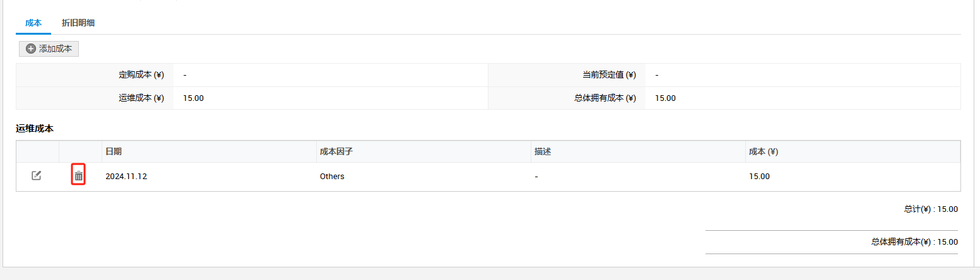The height and width of the screenshot is (280, 980).
Task: Click the 15.00 cost cell in the table row
Action: [759, 177]
